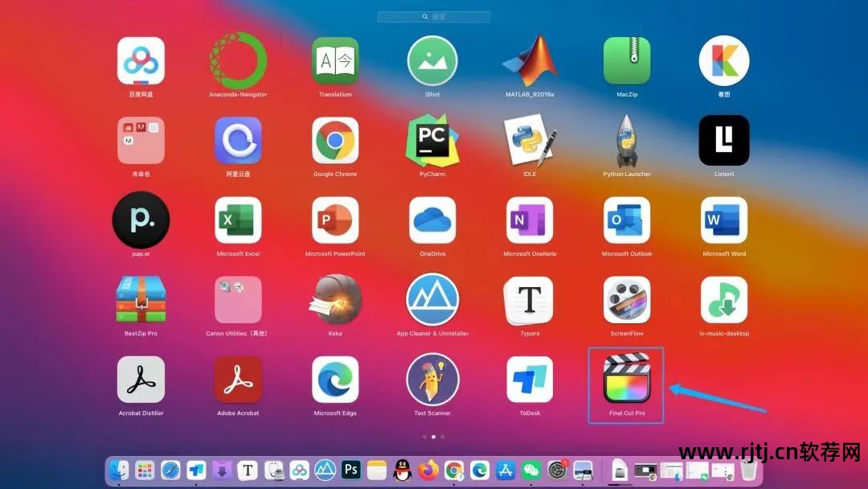Open Microsoft Excel
The height and width of the screenshot is (489, 868).
pyautogui.click(x=238, y=220)
